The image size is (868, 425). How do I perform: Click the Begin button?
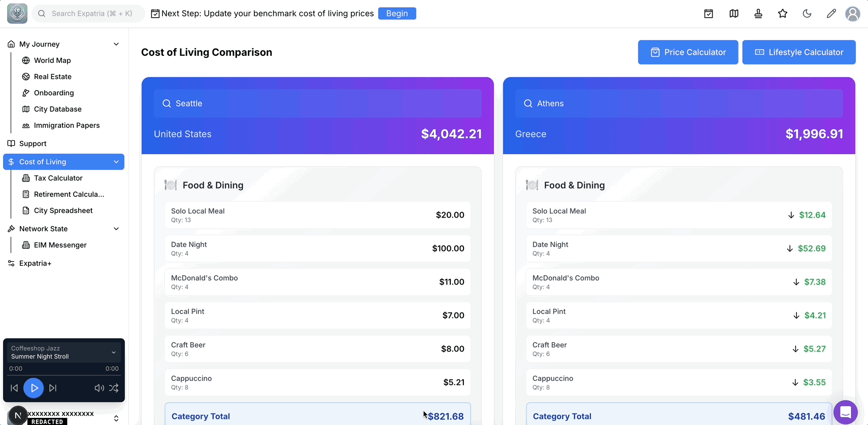(397, 14)
